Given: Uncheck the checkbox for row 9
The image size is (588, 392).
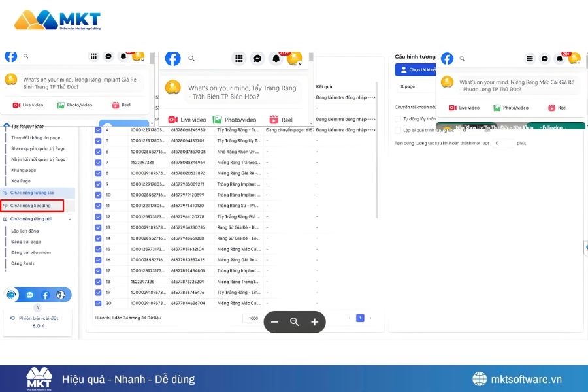Looking at the screenshot, I should pyautogui.click(x=98, y=184).
